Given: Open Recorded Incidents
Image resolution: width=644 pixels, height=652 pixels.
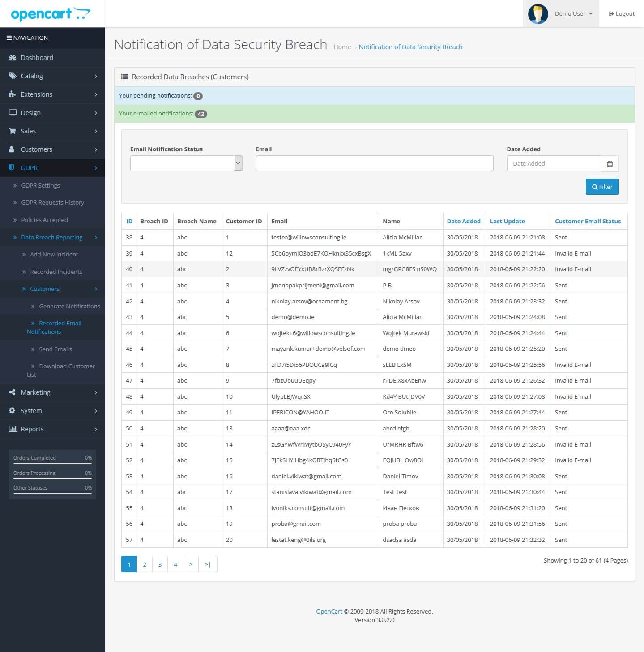Looking at the screenshot, I should [56, 272].
